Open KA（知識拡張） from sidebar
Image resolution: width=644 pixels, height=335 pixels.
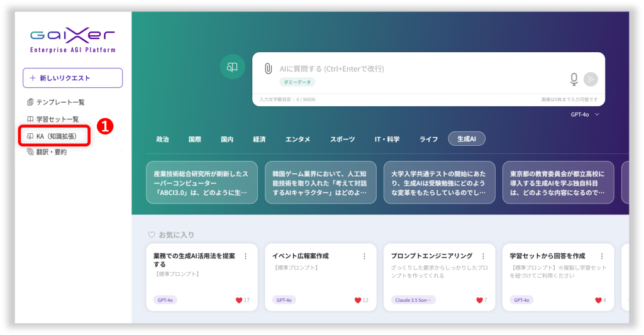(55, 136)
